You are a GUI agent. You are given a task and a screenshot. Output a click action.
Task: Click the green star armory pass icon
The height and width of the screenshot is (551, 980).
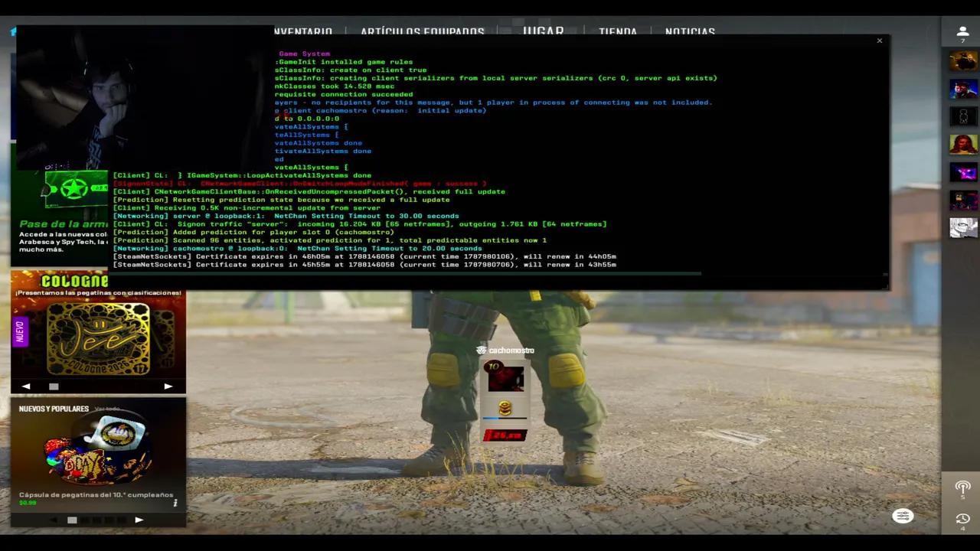tap(74, 188)
